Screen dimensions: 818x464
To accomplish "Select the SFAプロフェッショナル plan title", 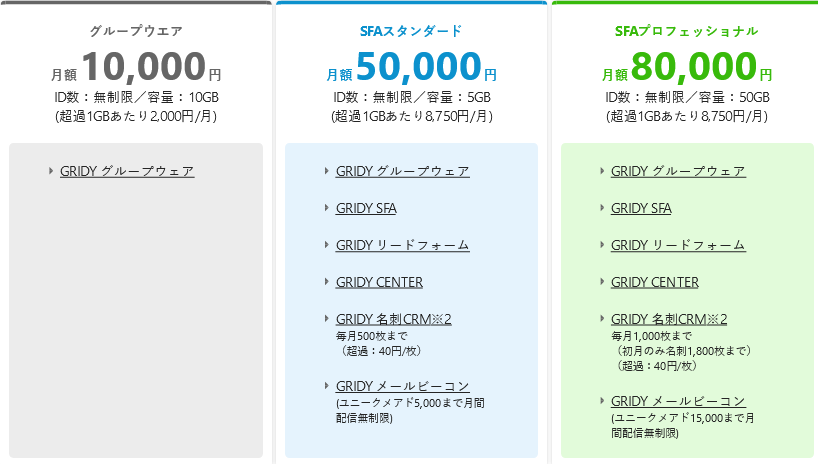I will (687, 31).
